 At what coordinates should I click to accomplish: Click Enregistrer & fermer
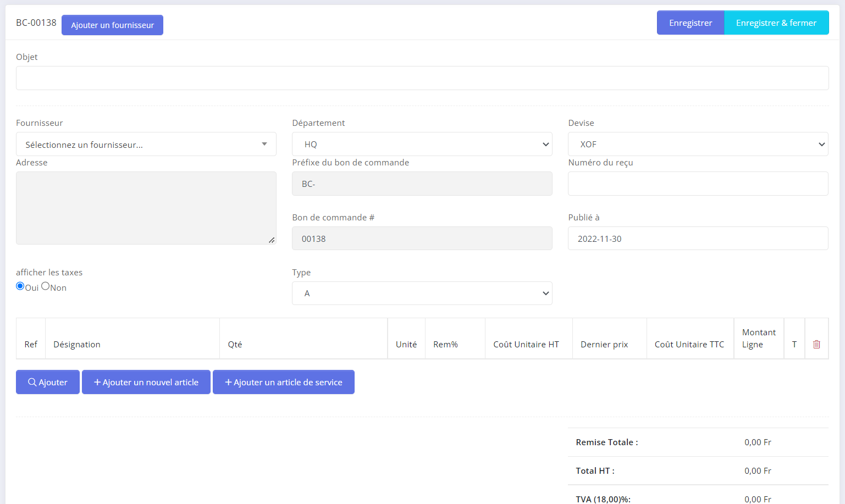776,23
